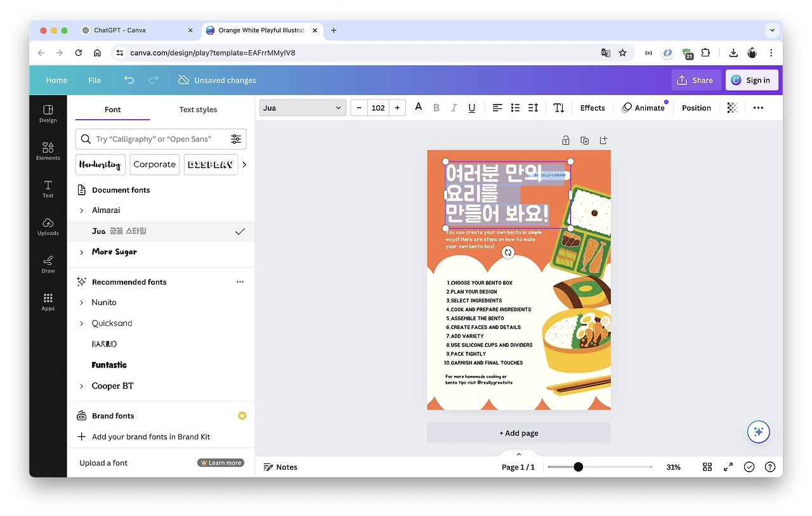
Task: Select the Jua document font
Action: coord(160,231)
